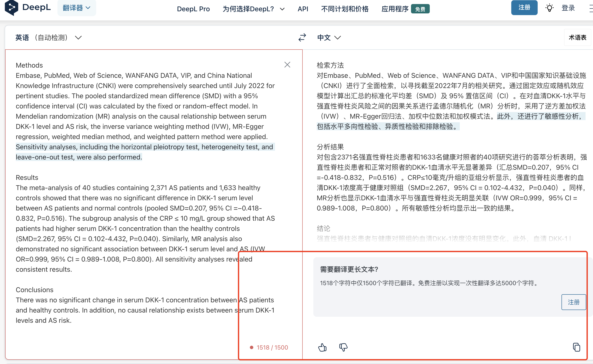Open the DeepL Pro page
Viewport: 593px width, 364px height.
click(x=193, y=9)
